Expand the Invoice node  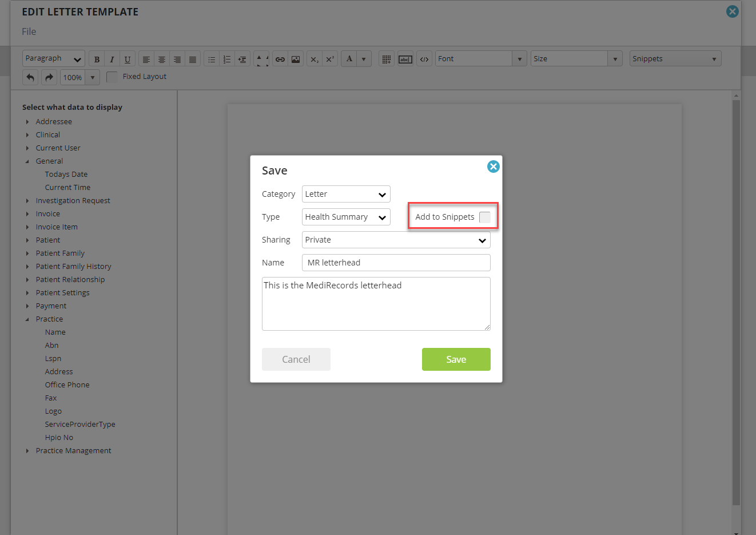pyautogui.click(x=27, y=214)
